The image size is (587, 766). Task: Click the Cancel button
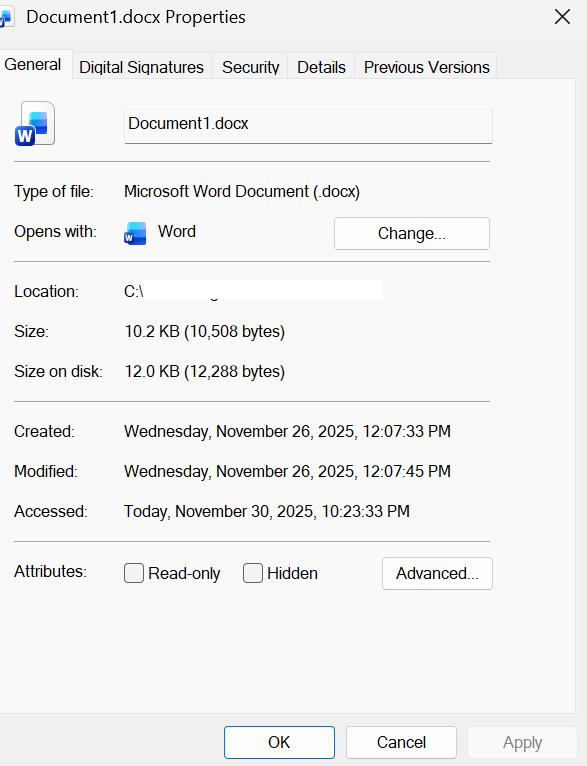tap(401, 742)
